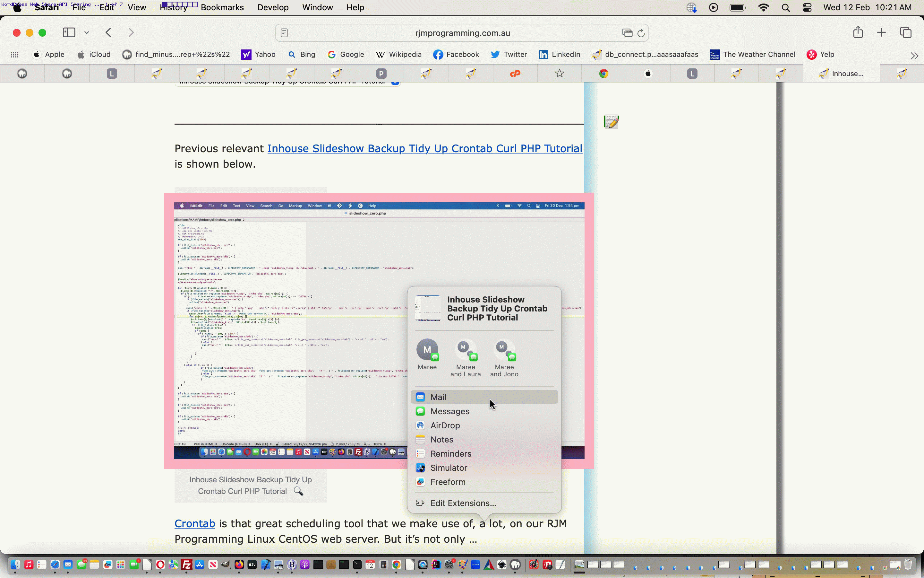Switch to the Inhouse... tab
924x578 pixels.
coord(841,74)
